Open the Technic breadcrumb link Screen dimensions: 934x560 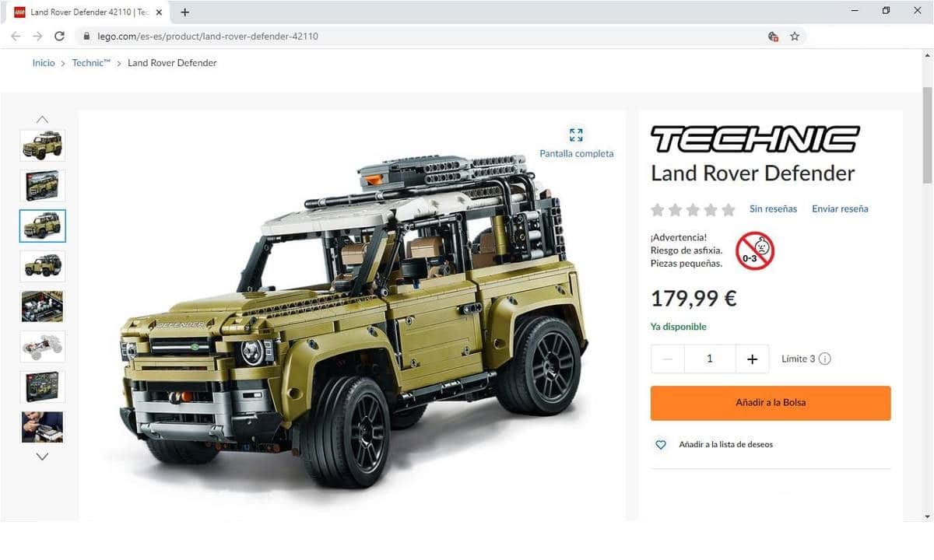point(92,63)
